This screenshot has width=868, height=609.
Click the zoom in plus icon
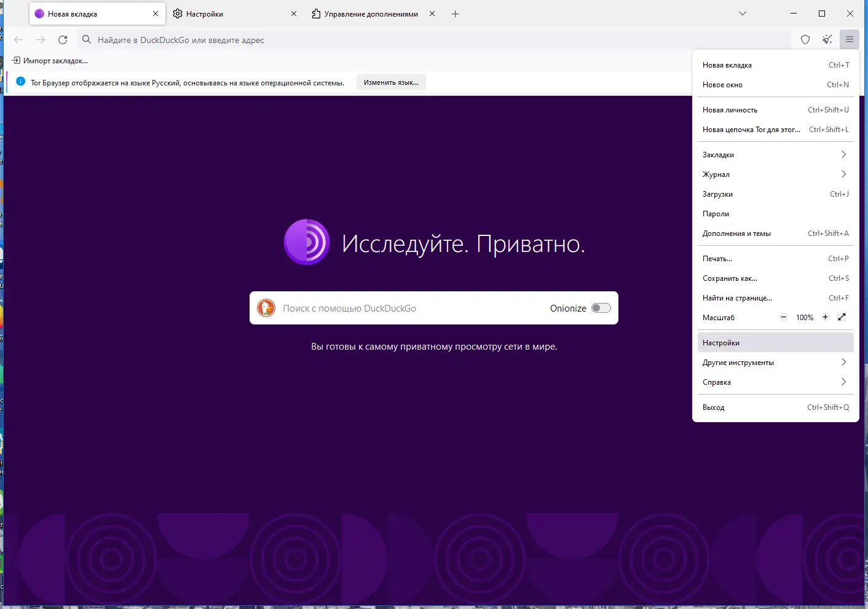tap(825, 317)
